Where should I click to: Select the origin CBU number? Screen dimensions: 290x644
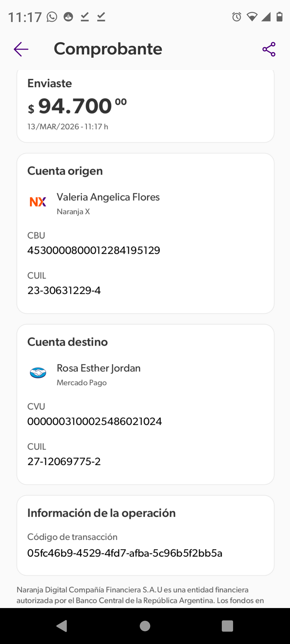tap(94, 250)
